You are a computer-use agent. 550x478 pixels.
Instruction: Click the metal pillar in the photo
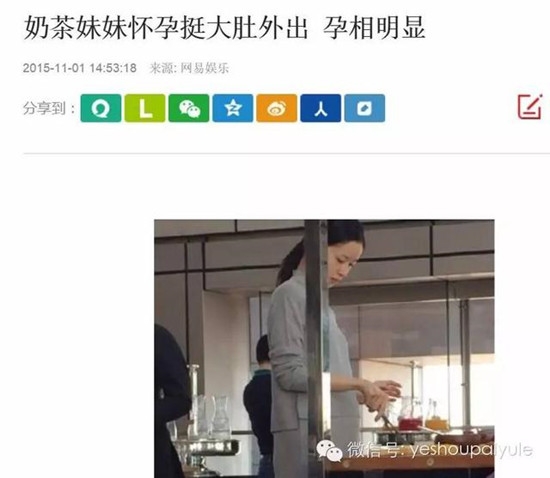point(316,349)
